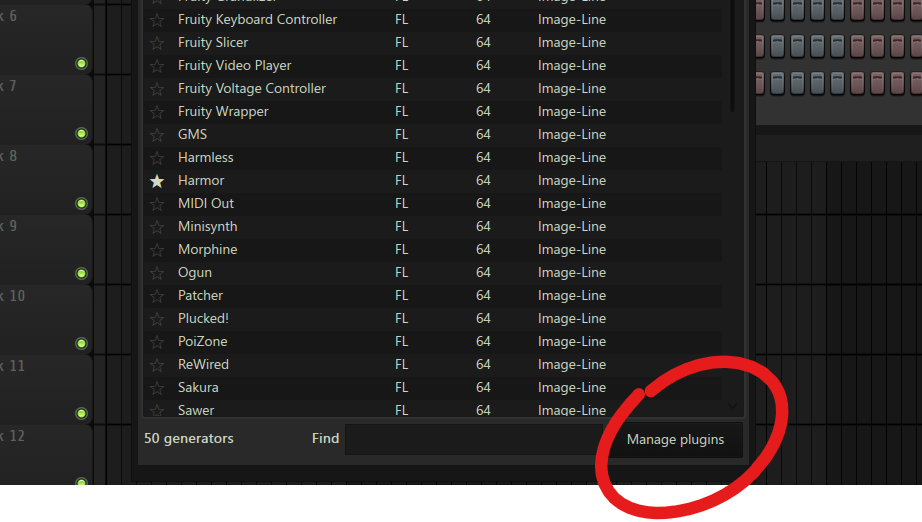
Task: Select ReWired plugin name
Action: click(x=203, y=364)
